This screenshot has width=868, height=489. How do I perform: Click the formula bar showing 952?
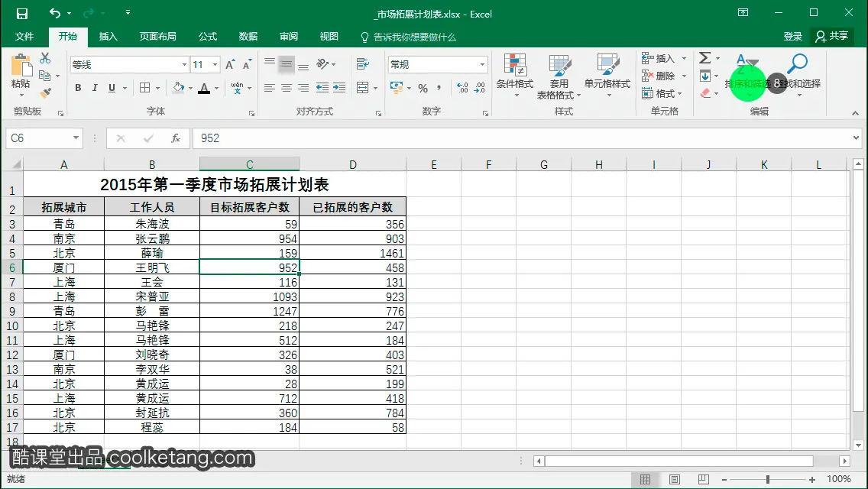pyautogui.click(x=520, y=138)
